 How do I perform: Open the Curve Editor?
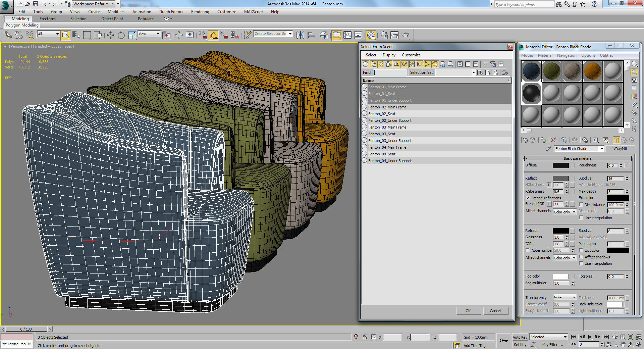(x=347, y=35)
